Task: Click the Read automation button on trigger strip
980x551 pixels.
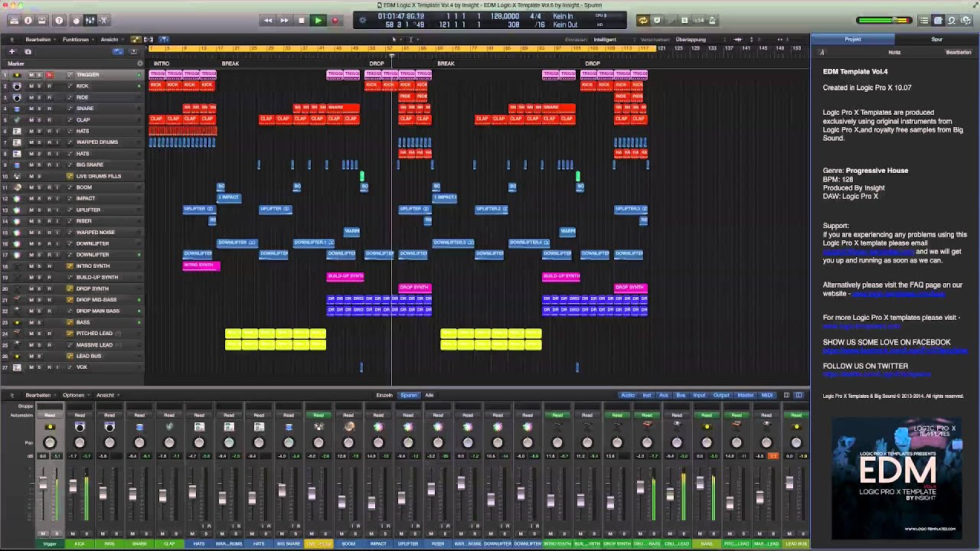Action: [x=50, y=415]
